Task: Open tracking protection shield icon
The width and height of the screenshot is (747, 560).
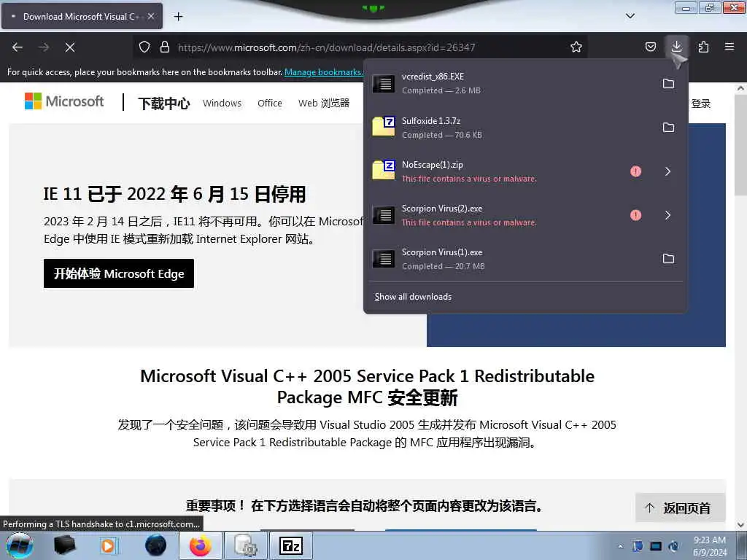Action: (144, 47)
